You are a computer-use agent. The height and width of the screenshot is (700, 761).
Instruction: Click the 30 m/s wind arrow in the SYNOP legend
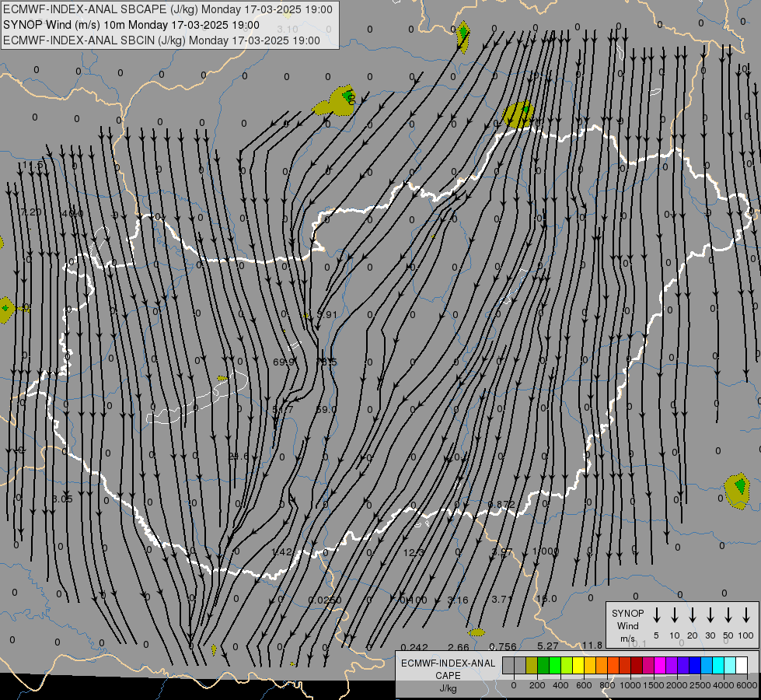[x=710, y=615]
